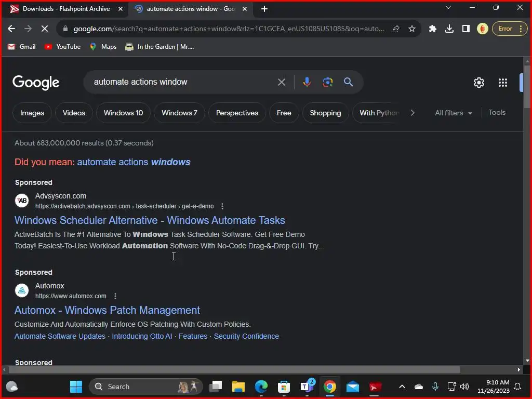Click the 'automate actions windows' suggestion
The image size is (532, 399).
pos(134,162)
